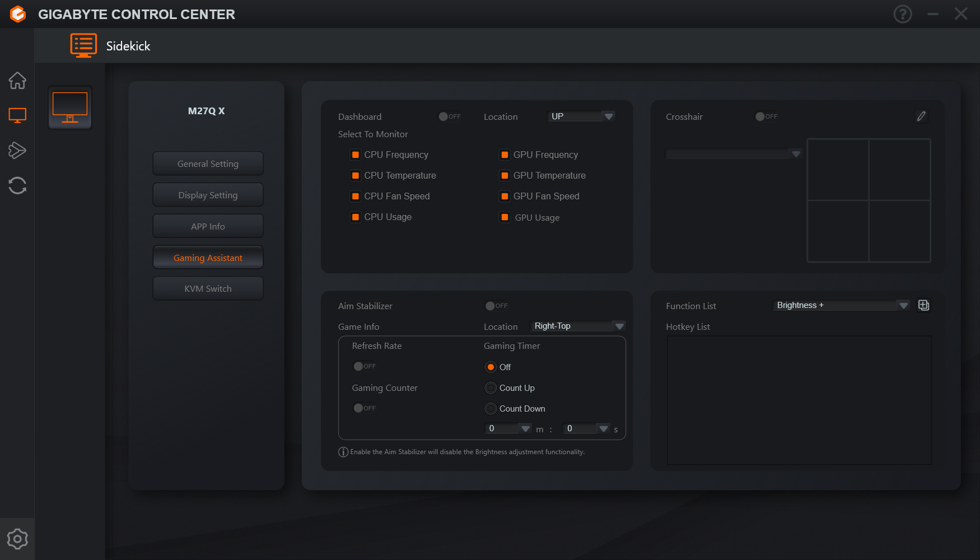Open the paper-plane arrow sidebar icon
This screenshot has height=560, width=980.
[17, 150]
